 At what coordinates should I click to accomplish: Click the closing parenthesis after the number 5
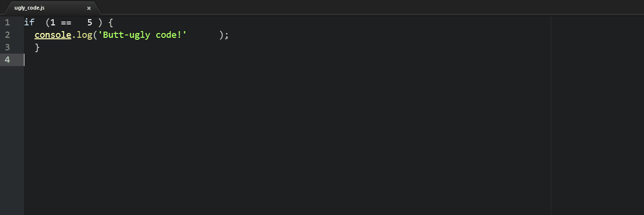[100, 23]
